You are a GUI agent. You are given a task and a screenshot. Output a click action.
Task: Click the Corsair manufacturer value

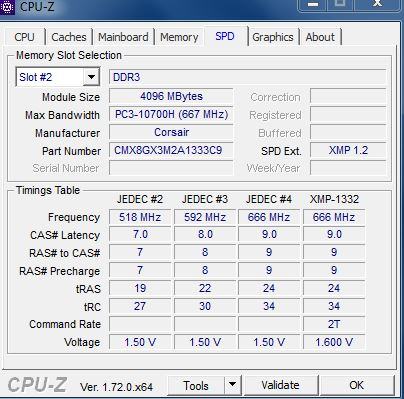171,132
